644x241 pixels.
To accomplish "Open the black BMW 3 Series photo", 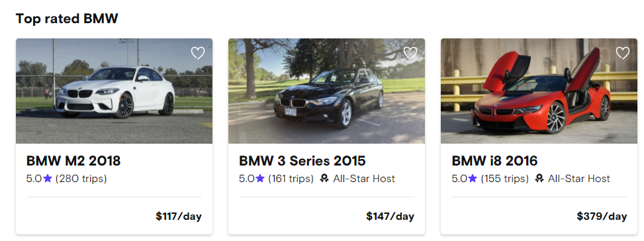I will point(326,91).
